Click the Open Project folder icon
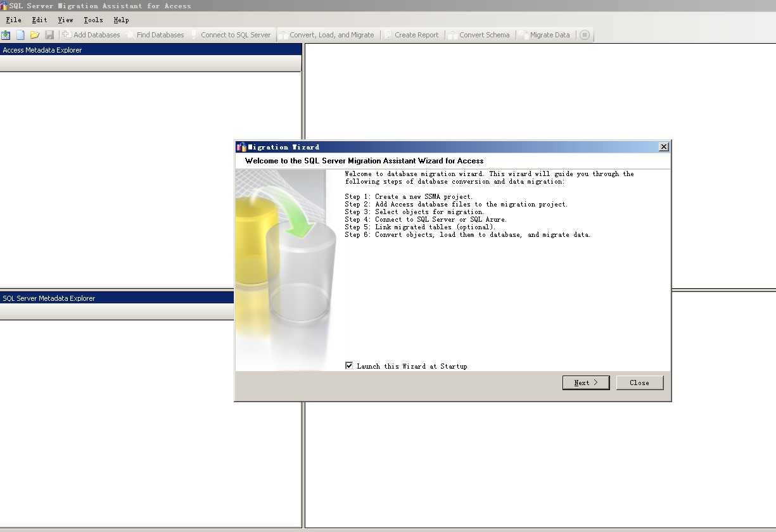Viewport: 776px width, 532px height. [x=35, y=35]
